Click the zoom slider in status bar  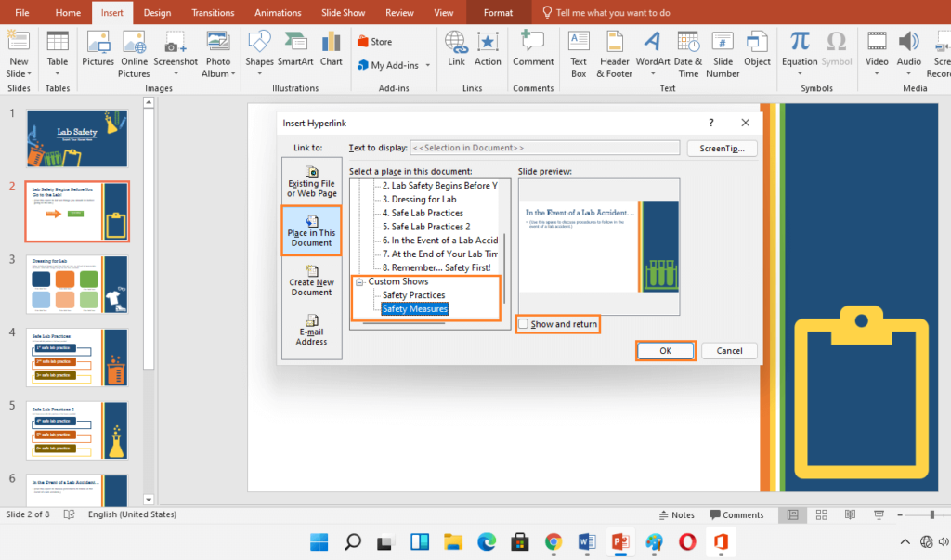coord(932,514)
